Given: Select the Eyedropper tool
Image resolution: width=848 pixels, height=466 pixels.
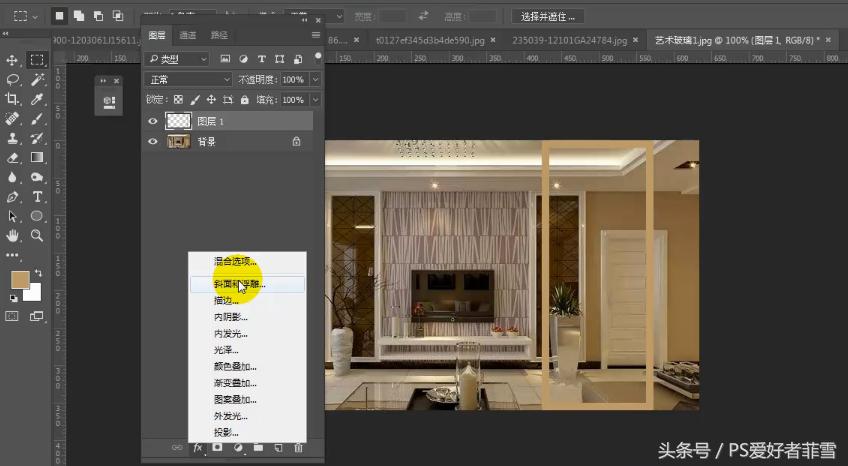Looking at the screenshot, I should tap(37, 99).
